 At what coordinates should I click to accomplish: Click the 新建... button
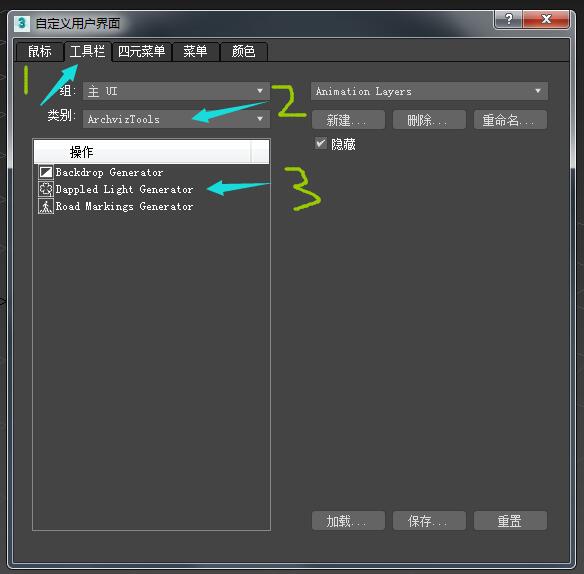click(348, 120)
